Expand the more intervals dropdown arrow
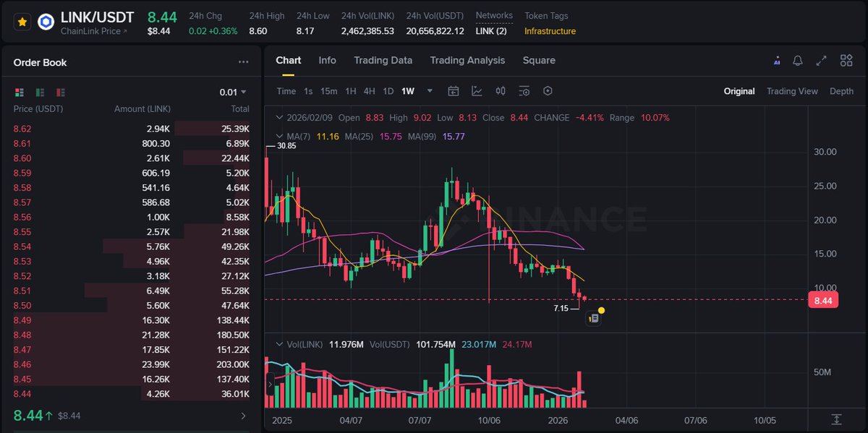The width and height of the screenshot is (868, 433). [430, 91]
